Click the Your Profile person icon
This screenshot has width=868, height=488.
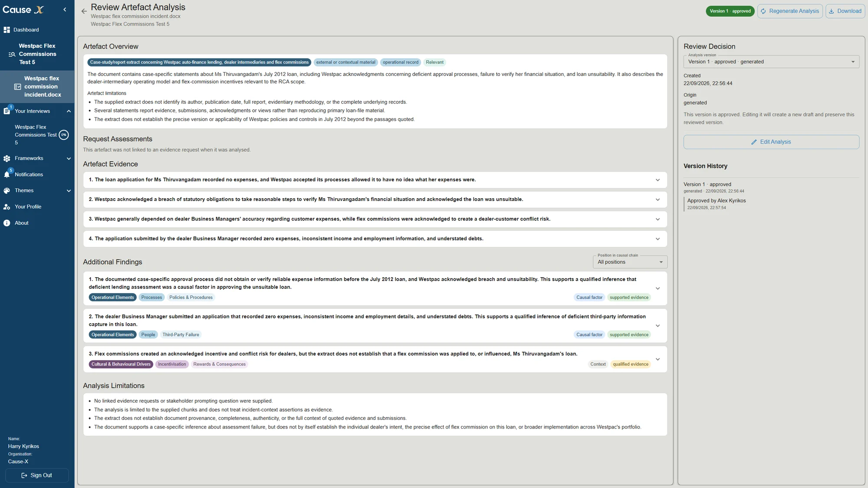pyautogui.click(x=7, y=207)
